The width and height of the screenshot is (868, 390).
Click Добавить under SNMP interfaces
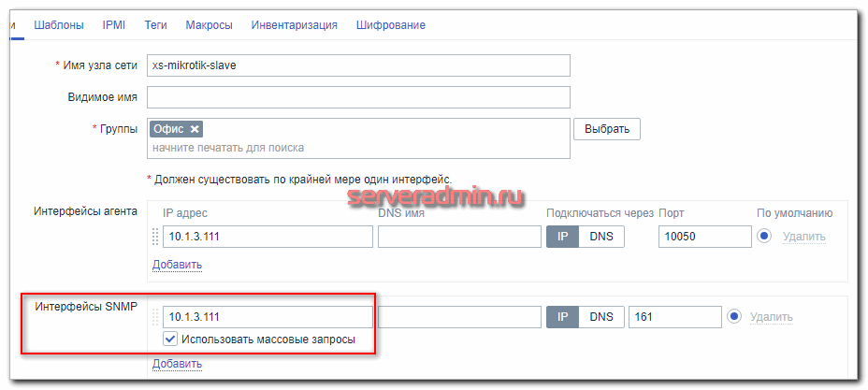(x=177, y=364)
